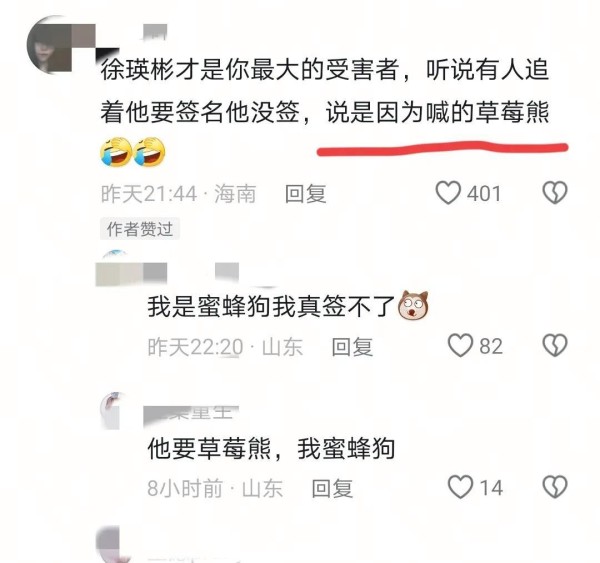This screenshot has width=600, height=563.
Task: Dislike the reply posted at 昨天22:20
Action: tap(555, 346)
